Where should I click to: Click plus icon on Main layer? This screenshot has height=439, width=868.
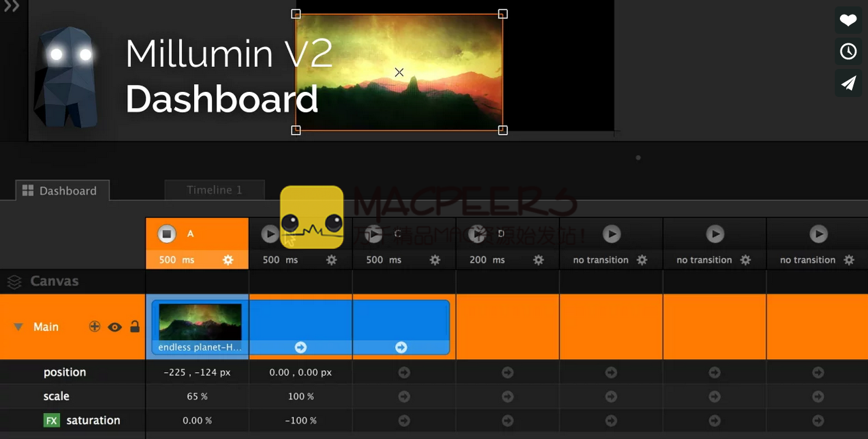click(95, 327)
